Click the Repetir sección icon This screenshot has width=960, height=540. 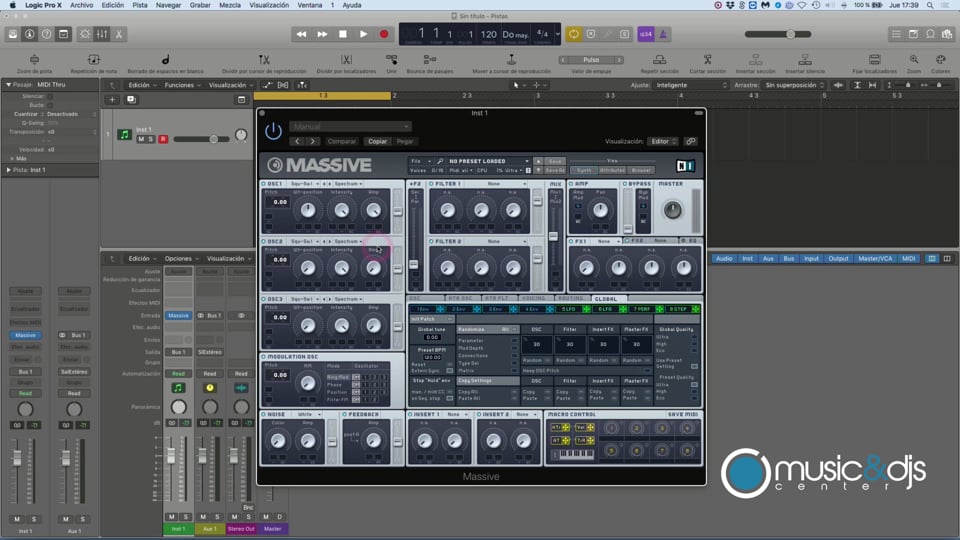pyautogui.click(x=659, y=59)
